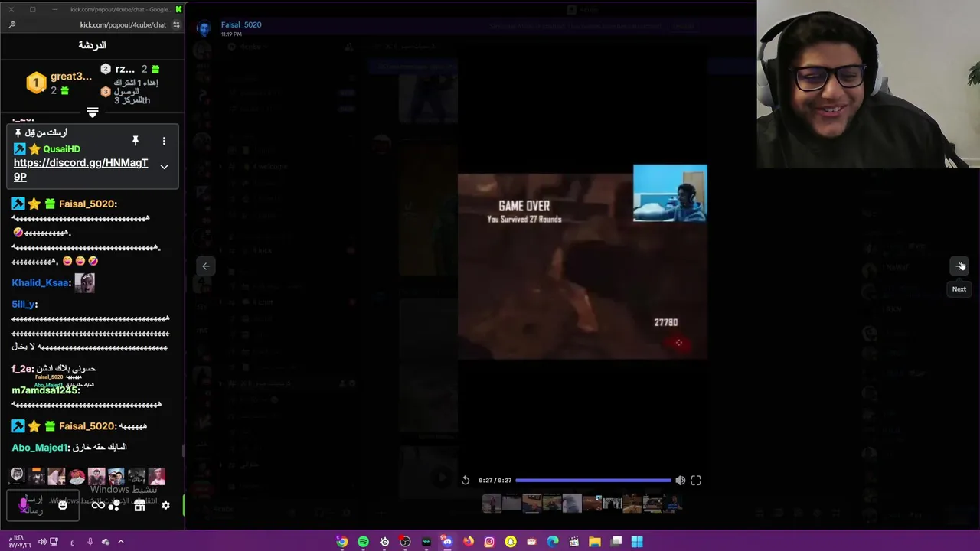Go to the previous media item

[x=205, y=266]
